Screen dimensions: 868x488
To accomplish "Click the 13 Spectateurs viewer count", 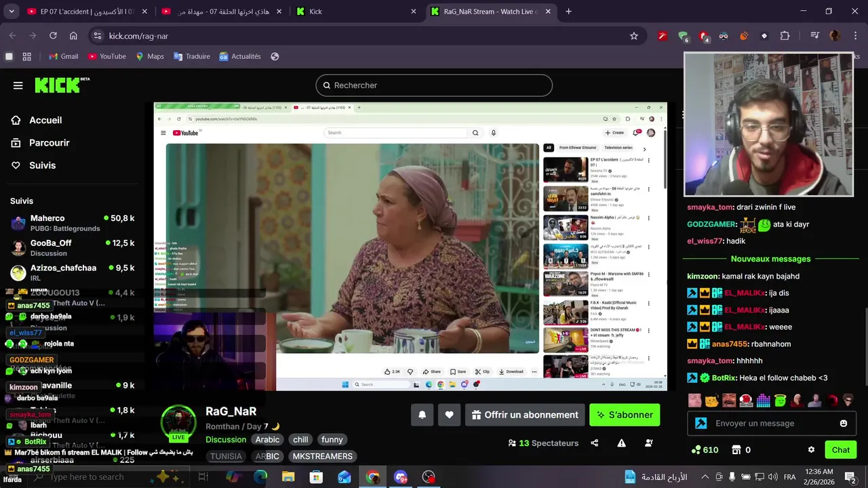I will 543,443.
